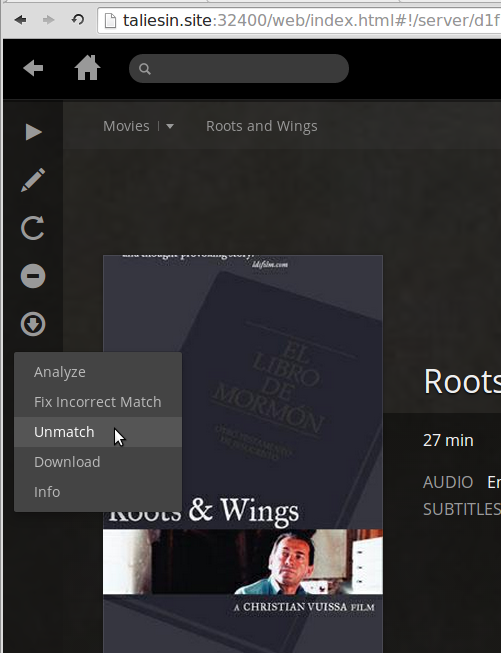Click the magnifier icon in the search box

pyautogui.click(x=145, y=69)
